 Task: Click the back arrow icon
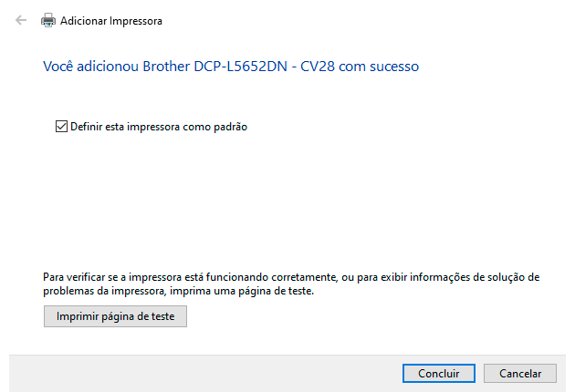[x=21, y=20]
